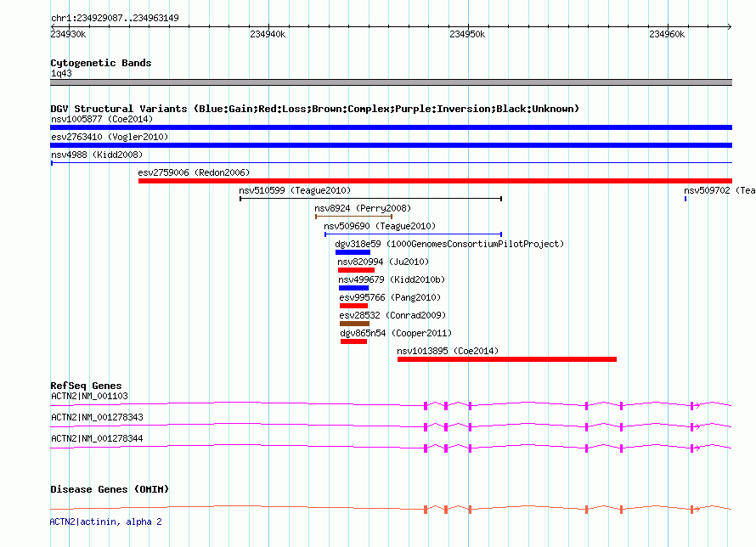Open the ACTN2|NM_001278344 transcript label
Screen dimensions: 756x547
click(97, 438)
